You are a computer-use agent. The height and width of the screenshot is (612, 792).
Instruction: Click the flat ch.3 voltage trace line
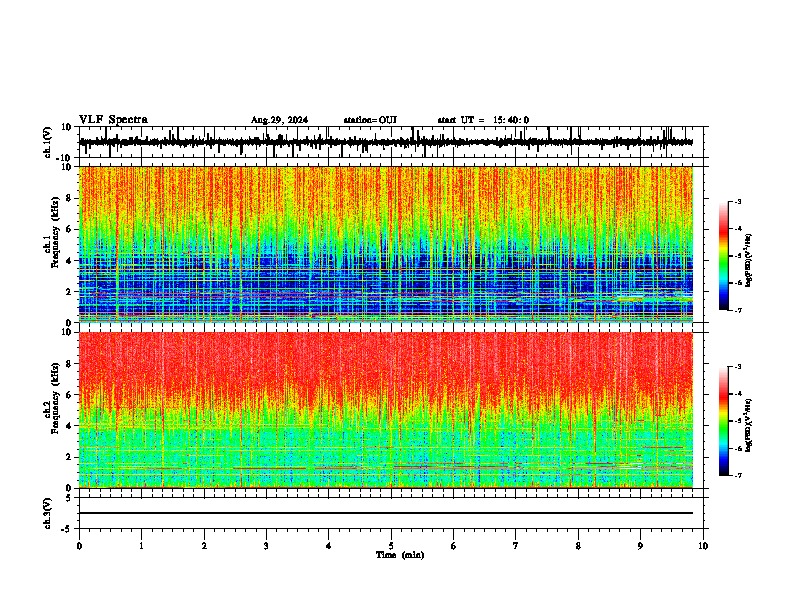386,513
